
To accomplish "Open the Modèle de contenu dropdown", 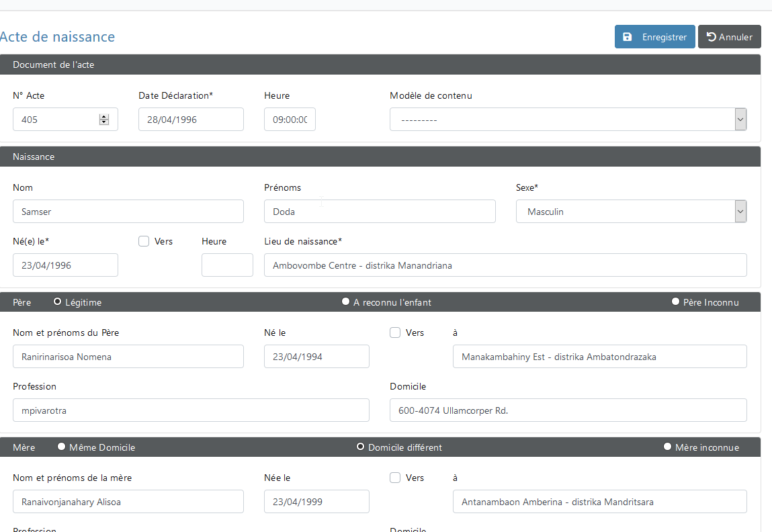I will [x=568, y=120].
